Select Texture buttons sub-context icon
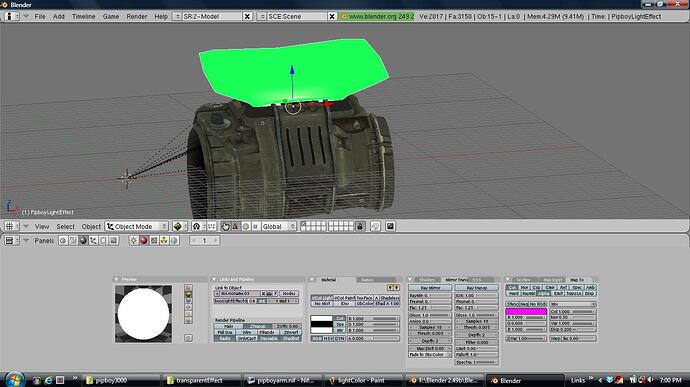 [154, 241]
